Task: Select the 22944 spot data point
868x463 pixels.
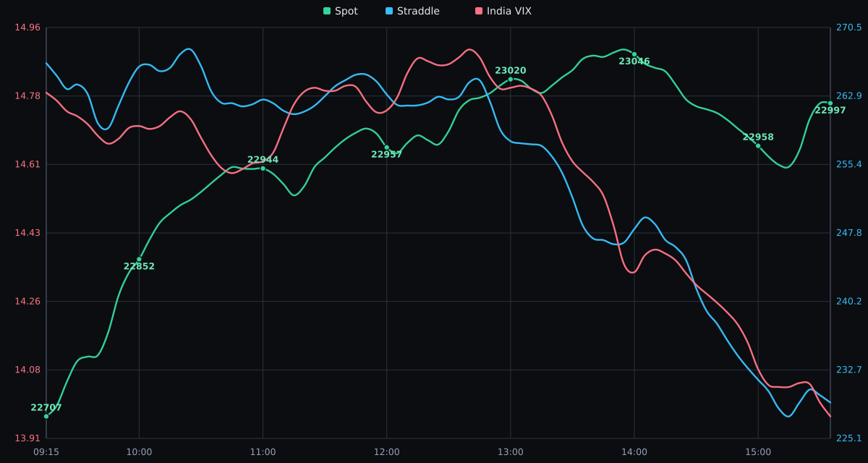Action: [x=263, y=169]
